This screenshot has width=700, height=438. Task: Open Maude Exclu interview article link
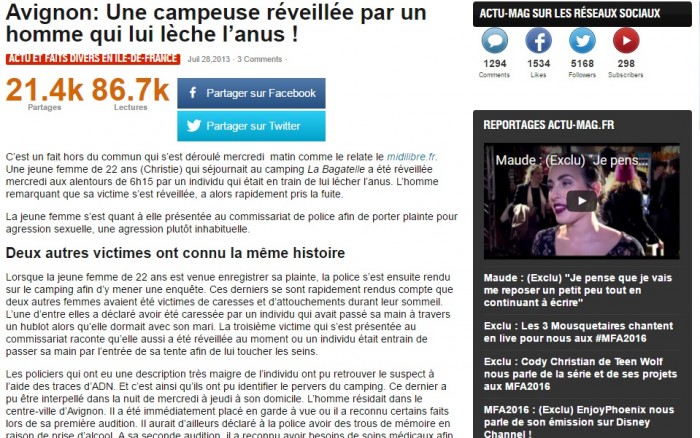[x=578, y=290]
